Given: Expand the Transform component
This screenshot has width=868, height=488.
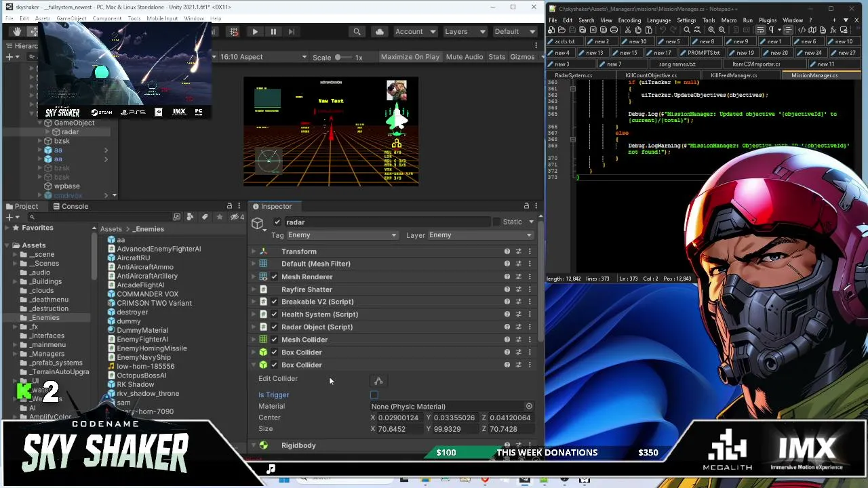Looking at the screenshot, I should tap(254, 251).
